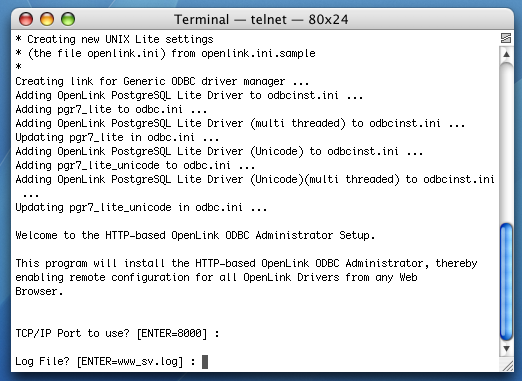Click the window resize grip corner

click(508, 366)
